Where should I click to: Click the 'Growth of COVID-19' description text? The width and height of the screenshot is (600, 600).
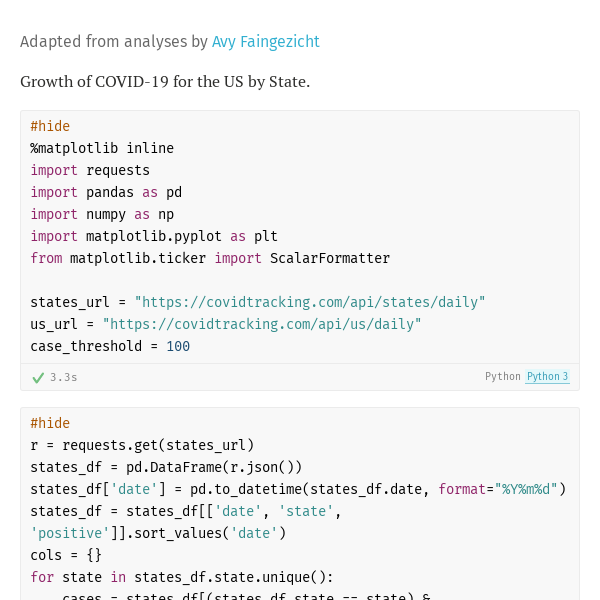(x=165, y=81)
